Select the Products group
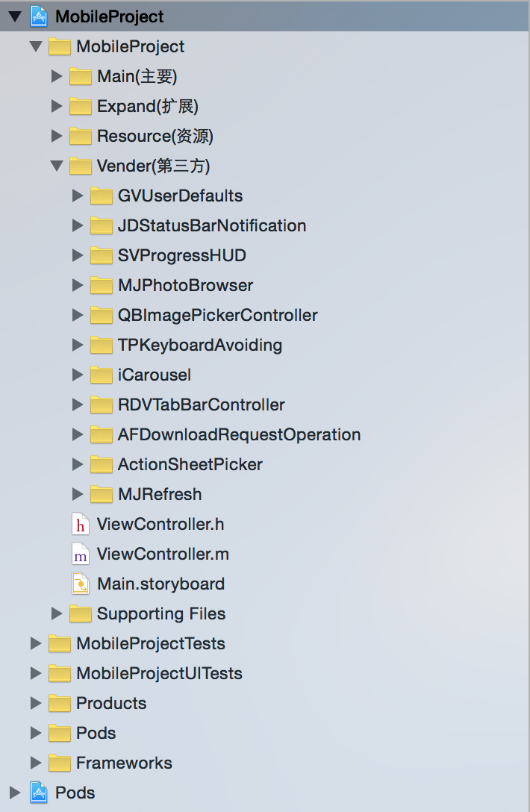The height and width of the screenshot is (812, 530). click(111, 703)
